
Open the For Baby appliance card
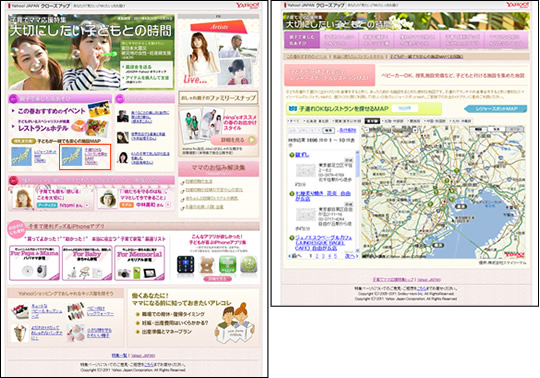pos(87,263)
